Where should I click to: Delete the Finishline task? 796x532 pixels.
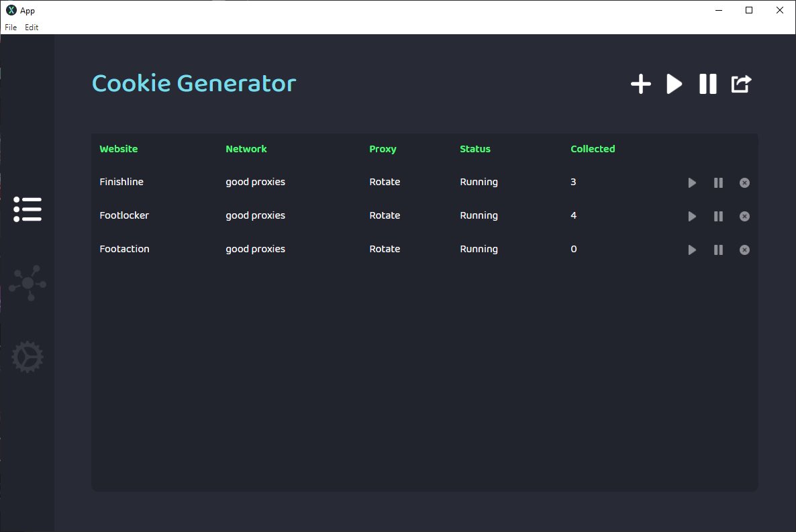pos(745,182)
